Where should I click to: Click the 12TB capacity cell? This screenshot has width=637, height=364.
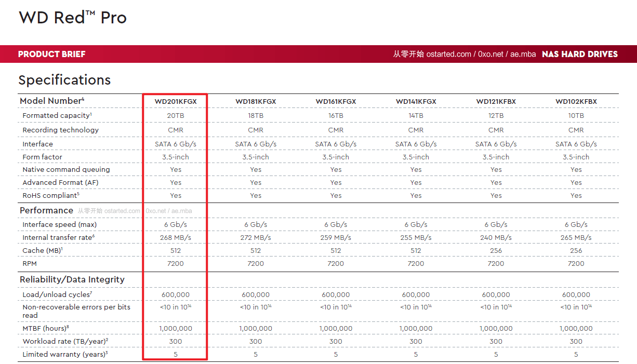[x=496, y=116]
